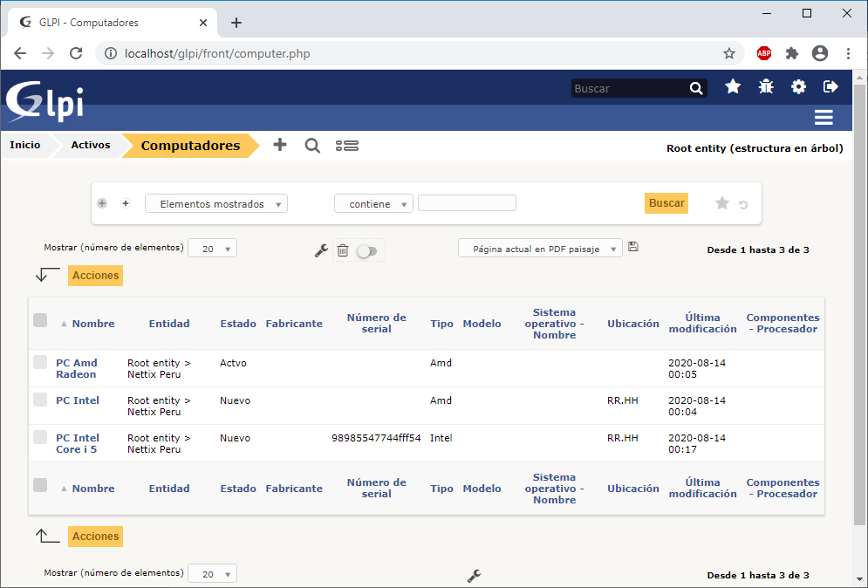The height and width of the screenshot is (588, 868).
Task: Click the trash bin icon
Action: pyautogui.click(x=343, y=250)
